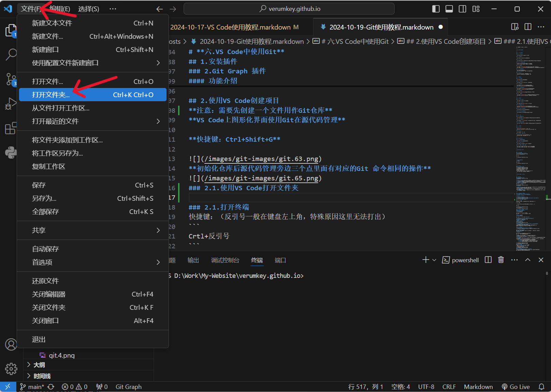The image size is (551, 392).
Task: Open the Manage gear icon
Action: [x=11, y=369]
